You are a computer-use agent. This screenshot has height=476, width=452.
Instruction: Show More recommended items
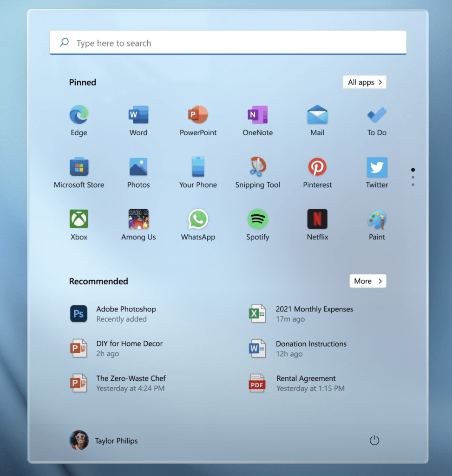click(x=368, y=281)
